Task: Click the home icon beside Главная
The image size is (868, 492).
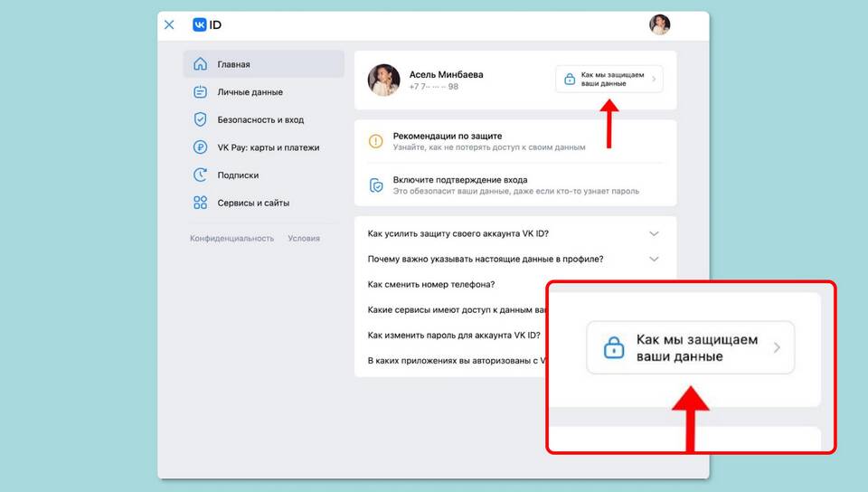Action: coord(200,64)
